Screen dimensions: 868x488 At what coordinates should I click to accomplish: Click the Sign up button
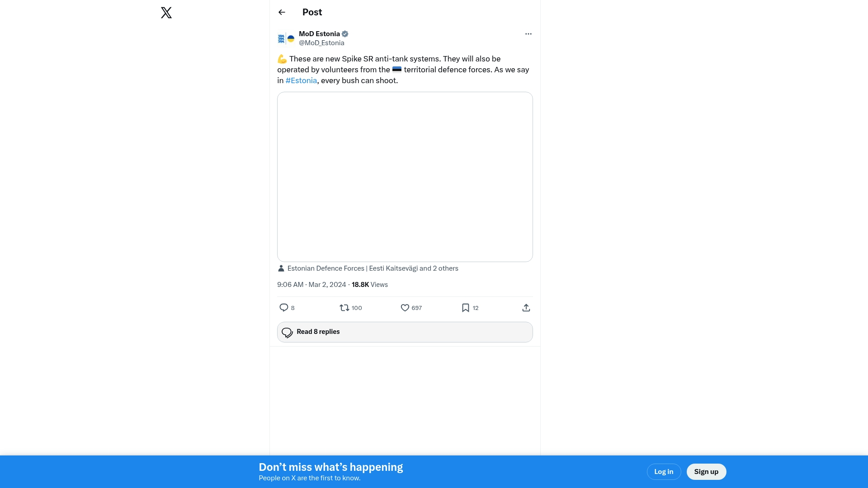[x=706, y=472]
